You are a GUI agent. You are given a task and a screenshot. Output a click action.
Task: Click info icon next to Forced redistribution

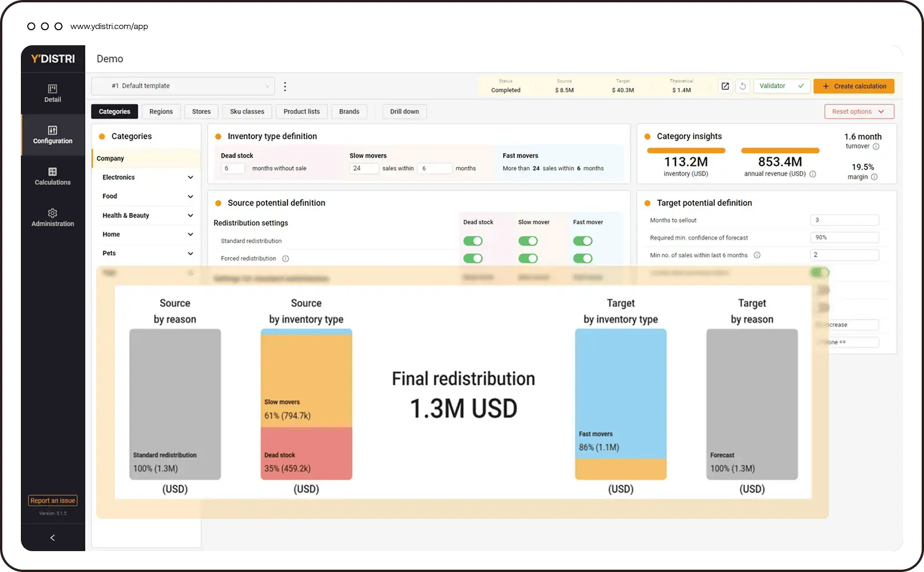tap(285, 259)
